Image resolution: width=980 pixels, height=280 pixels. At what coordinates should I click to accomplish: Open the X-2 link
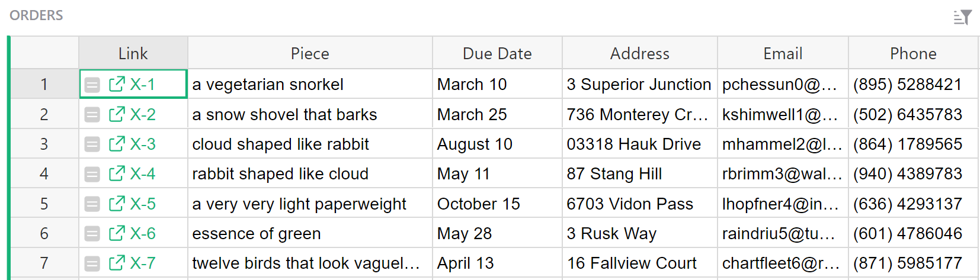pos(143,114)
